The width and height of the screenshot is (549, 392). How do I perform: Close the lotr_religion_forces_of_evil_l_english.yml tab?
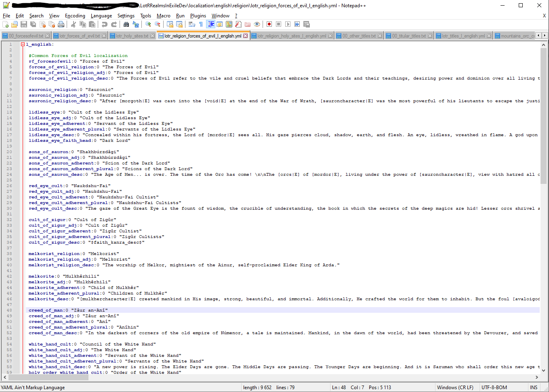point(245,36)
